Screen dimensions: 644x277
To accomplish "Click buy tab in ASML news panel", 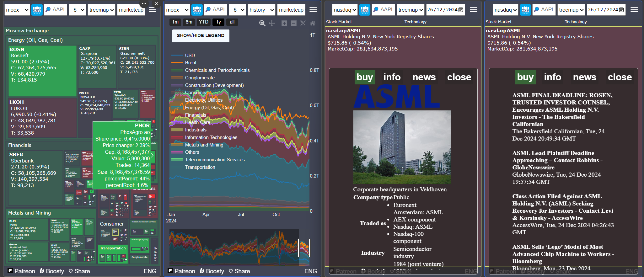I will click(x=525, y=77).
